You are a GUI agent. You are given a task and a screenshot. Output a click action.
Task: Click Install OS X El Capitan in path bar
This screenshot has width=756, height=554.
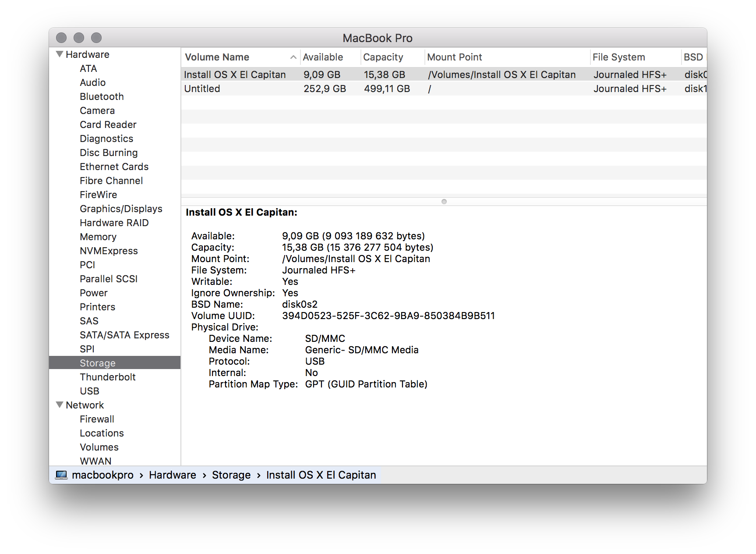pyautogui.click(x=321, y=475)
